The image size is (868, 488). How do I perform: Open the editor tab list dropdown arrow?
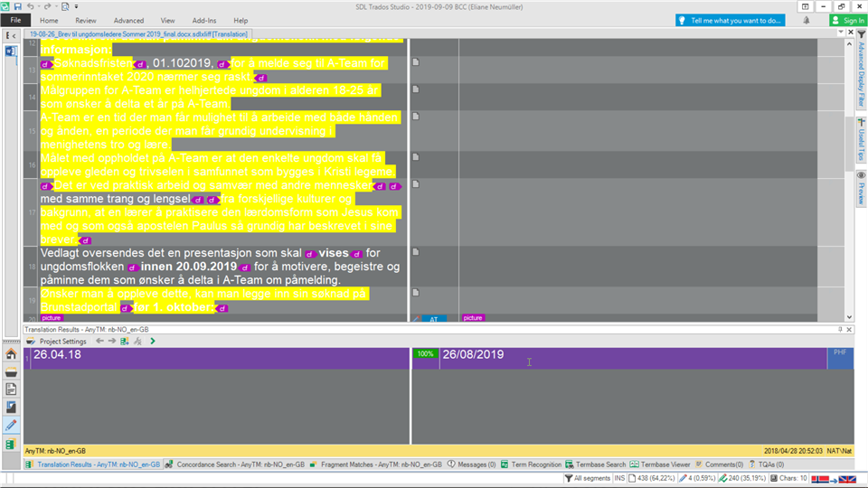click(841, 33)
